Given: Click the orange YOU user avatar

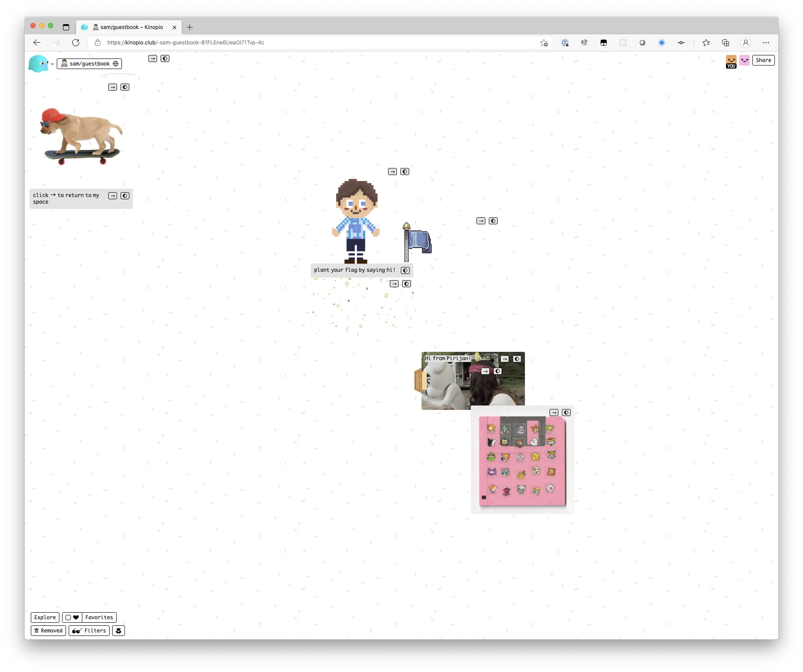Looking at the screenshot, I should click(731, 61).
